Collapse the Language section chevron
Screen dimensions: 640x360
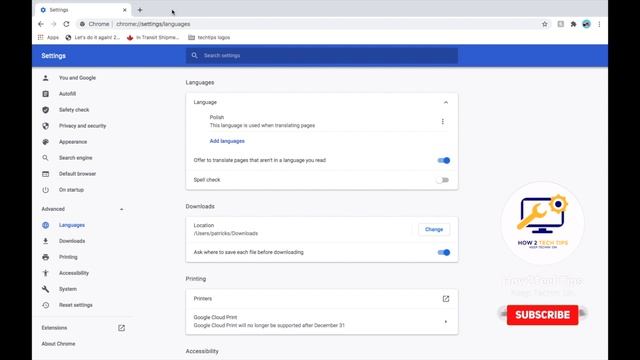pyautogui.click(x=446, y=102)
